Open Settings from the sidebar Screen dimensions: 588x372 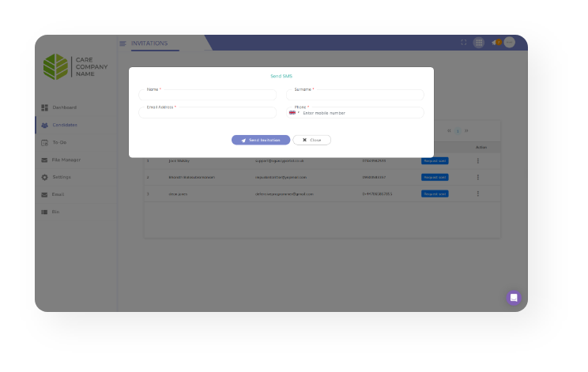(61, 177)
